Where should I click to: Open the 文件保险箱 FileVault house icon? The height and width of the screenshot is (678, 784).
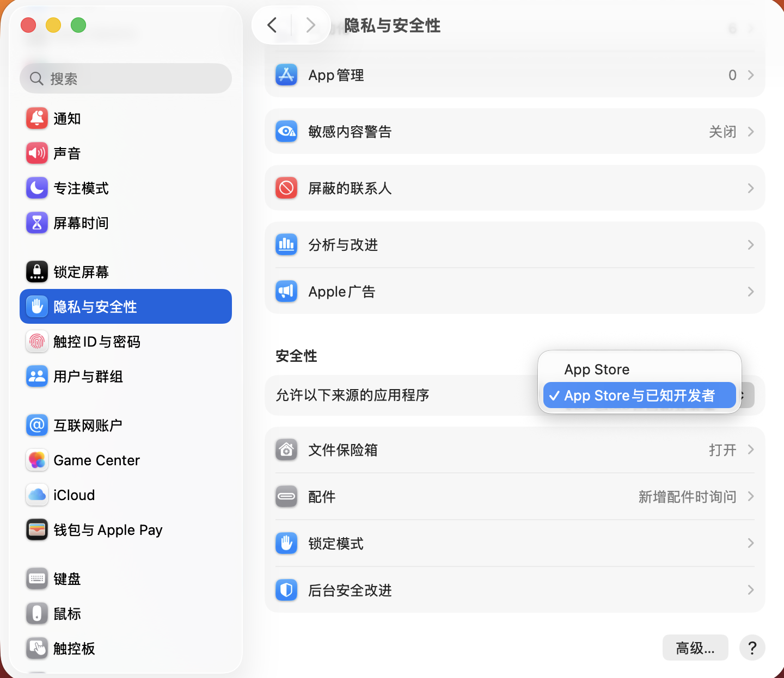point(286,450)
